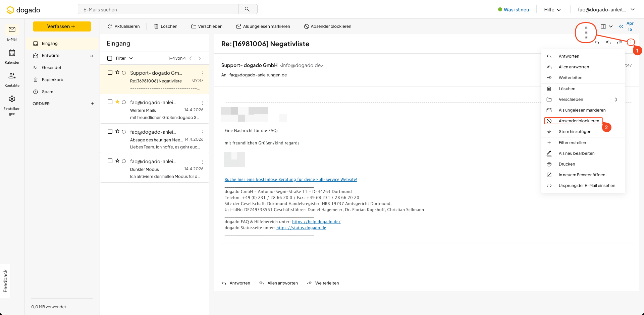Open the help.dogado.de link
Viewport: 644px width, 315px height.
[x=316, y=222]
